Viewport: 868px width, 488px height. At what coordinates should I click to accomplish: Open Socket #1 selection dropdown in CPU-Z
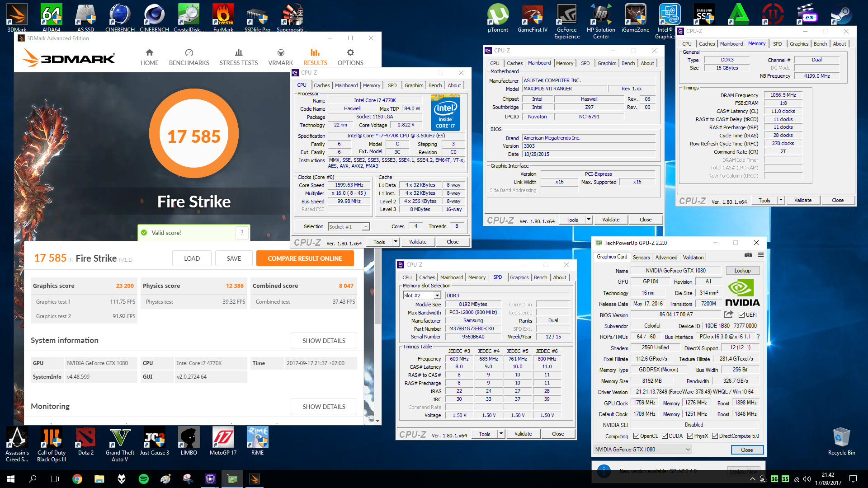pos(349,227)
